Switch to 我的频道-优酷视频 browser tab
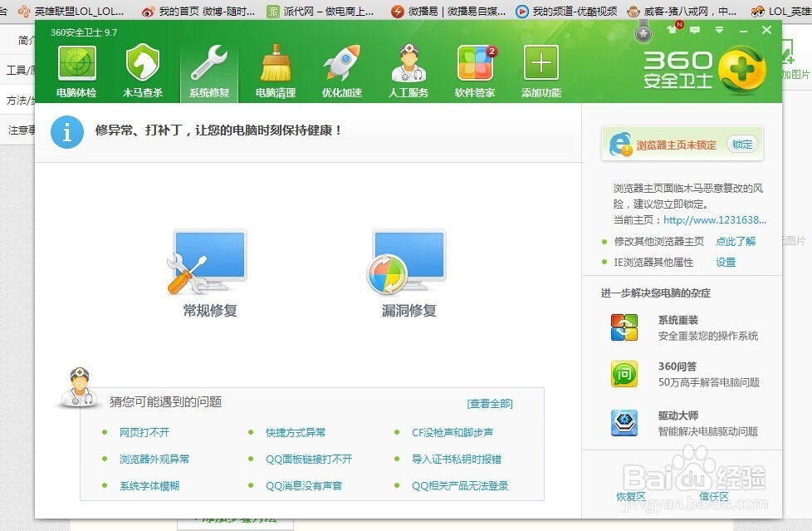Viewport: 812px width, 531px height. pos(567,11)
